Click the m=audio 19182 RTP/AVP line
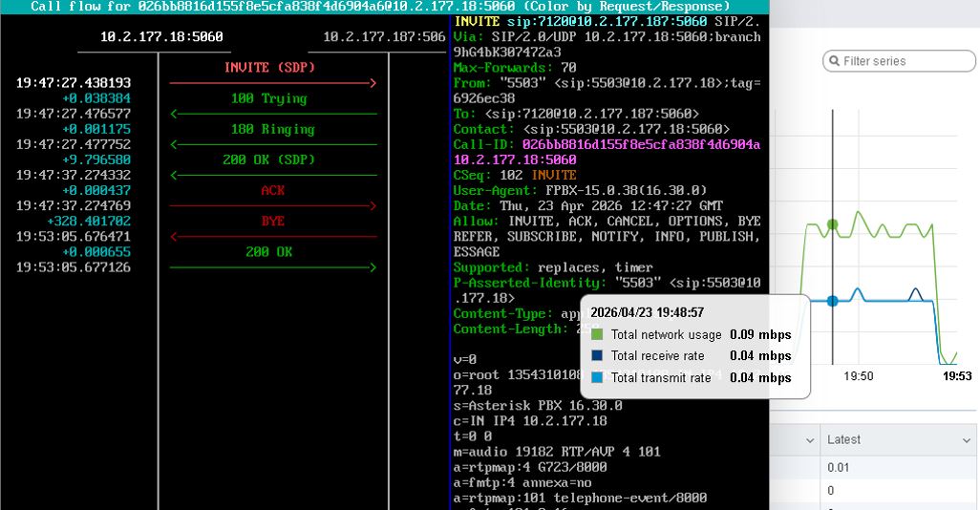The width and height of the screenshot is (980, 510). (x=557, y=451)
